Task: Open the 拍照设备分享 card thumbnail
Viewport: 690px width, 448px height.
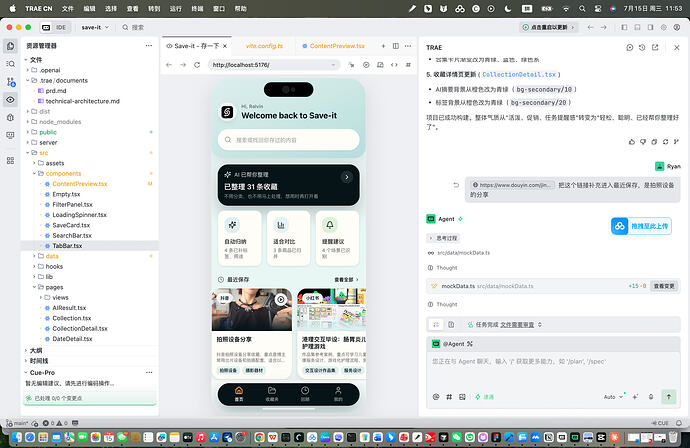Action: click(x=252, y=309)
